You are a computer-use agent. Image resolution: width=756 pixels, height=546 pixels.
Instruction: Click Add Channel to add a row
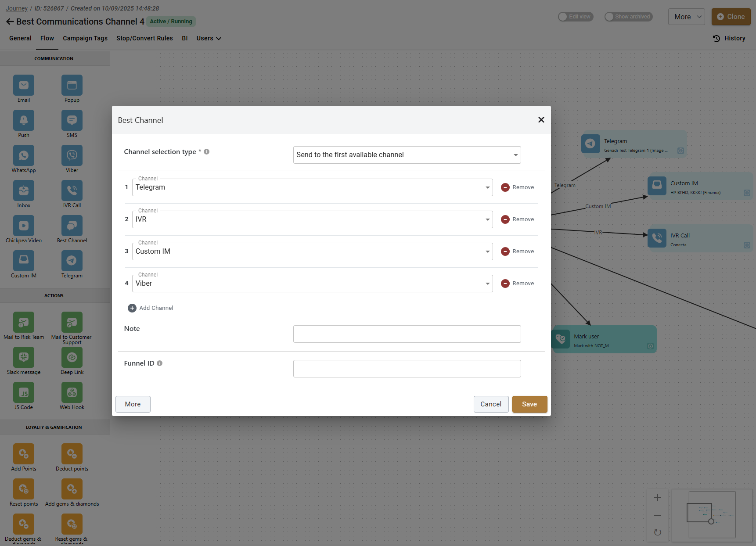[151, 308]
